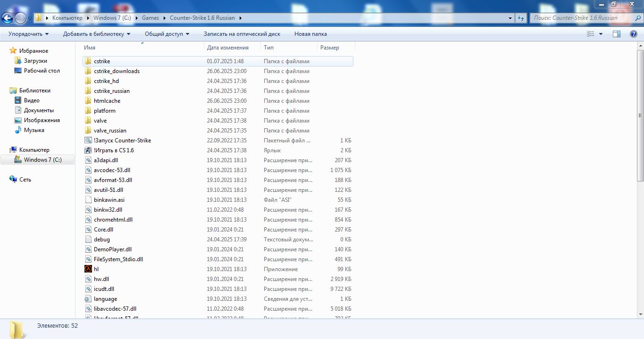Select the FileSystem_Stdio.dll file name

click(118, 259)
